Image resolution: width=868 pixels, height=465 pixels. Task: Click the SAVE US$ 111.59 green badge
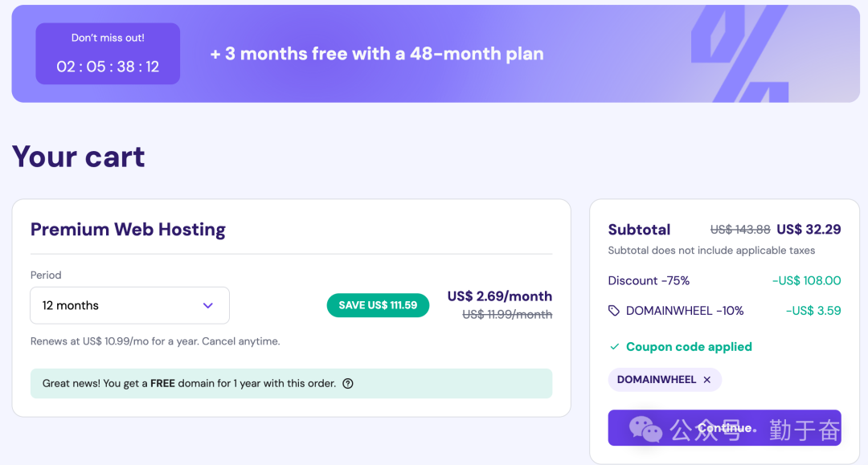378,305
